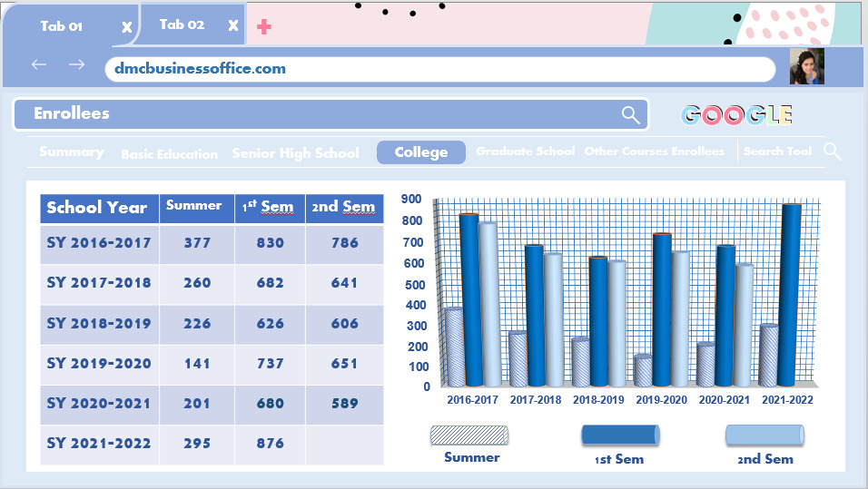The image size is (868, 489).
Task: Click the dmcbusinessoffice.com address bar
Action: click(440, 69)
